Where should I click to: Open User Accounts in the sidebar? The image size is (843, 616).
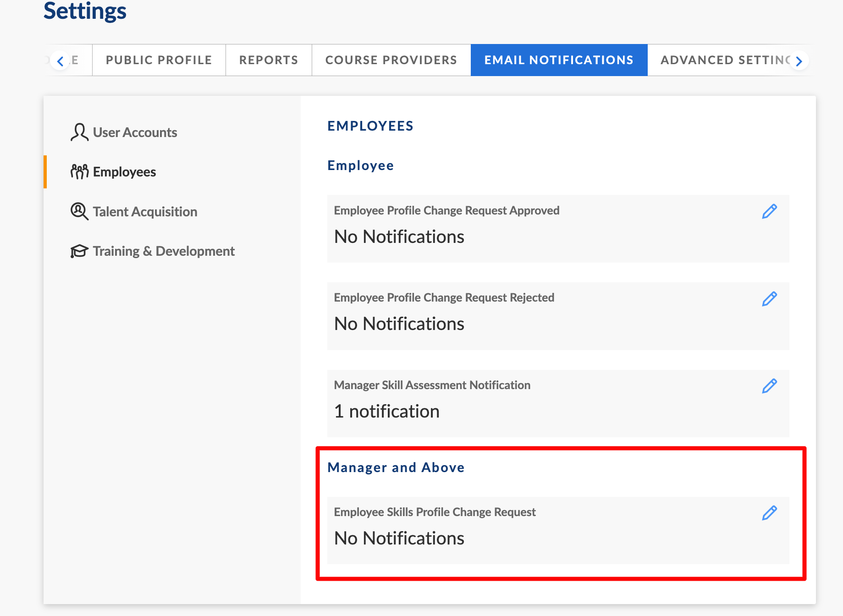pyautogui.click(x=135, y=132)
